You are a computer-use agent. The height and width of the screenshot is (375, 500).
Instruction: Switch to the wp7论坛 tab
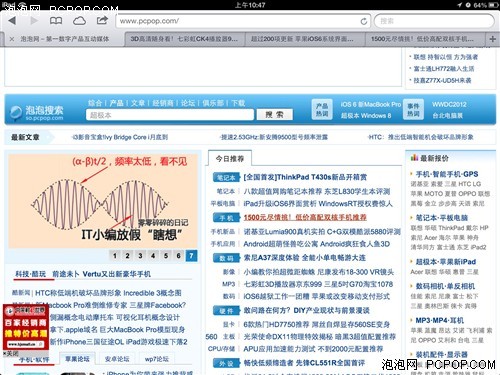(x=157, y=359)
